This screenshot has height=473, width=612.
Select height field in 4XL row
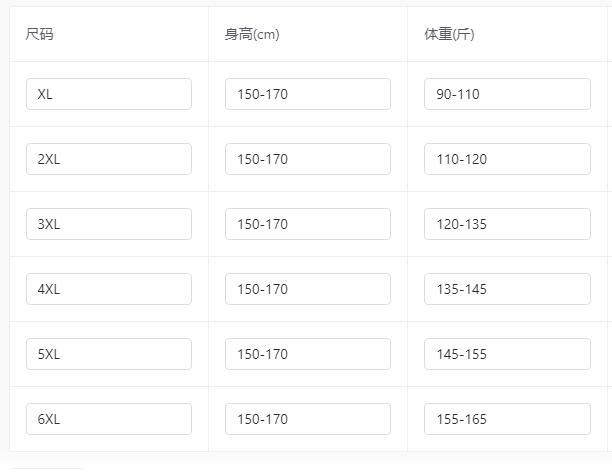308,289
